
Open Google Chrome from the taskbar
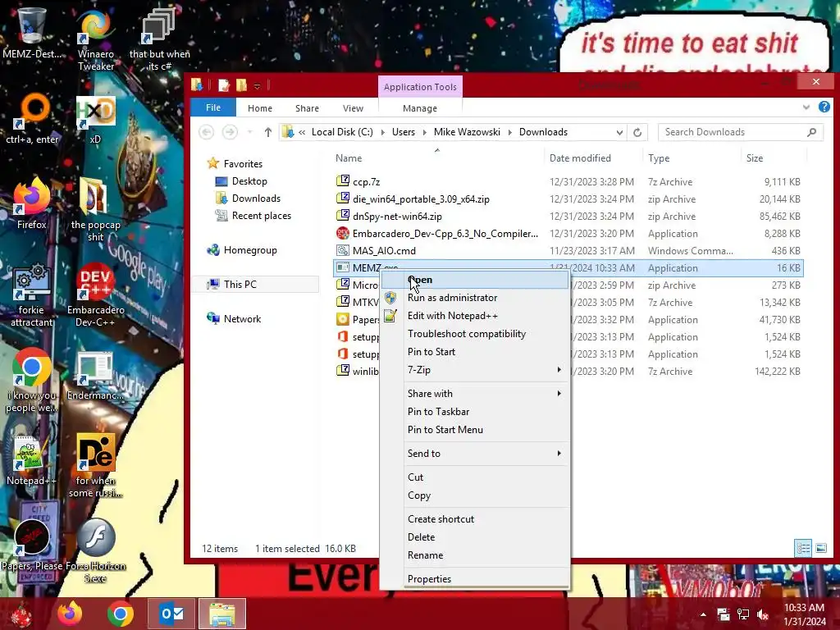[121, 614]
